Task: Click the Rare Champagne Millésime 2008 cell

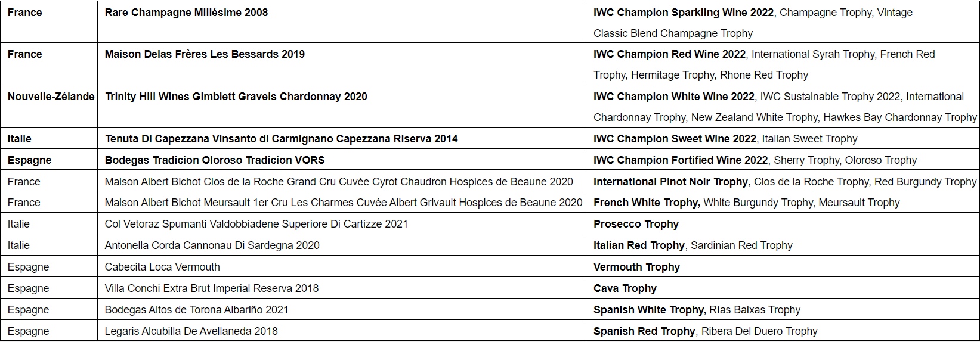Action: tap(186, 13)
